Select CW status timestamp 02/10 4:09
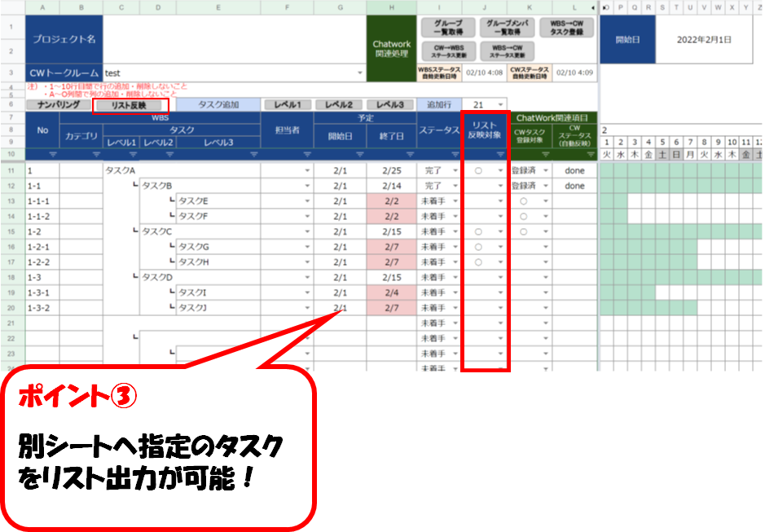765x532 pixels. 574,73
